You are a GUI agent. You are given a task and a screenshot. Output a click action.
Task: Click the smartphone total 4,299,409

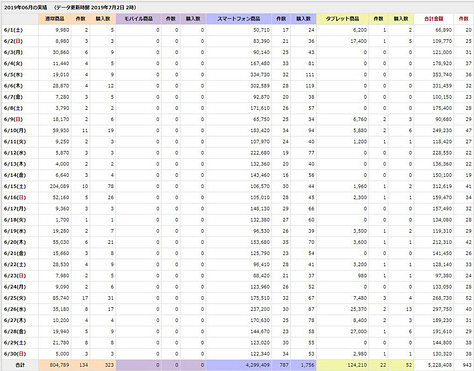(x=258, y=365)
